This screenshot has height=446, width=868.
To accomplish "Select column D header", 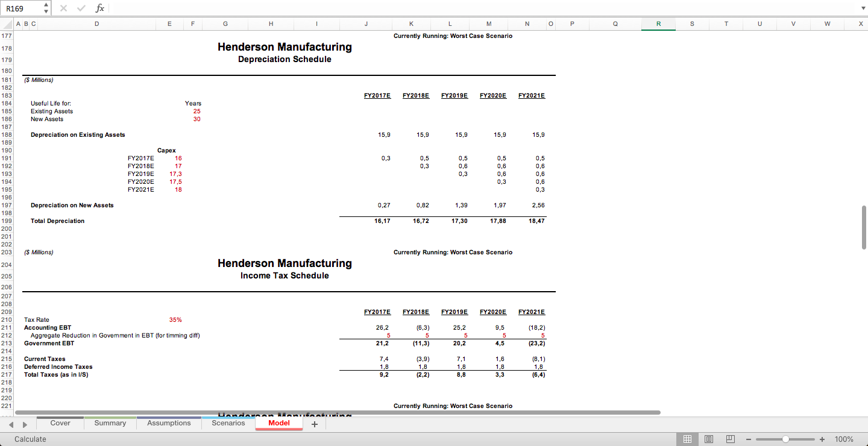I will tap(96, 24).
